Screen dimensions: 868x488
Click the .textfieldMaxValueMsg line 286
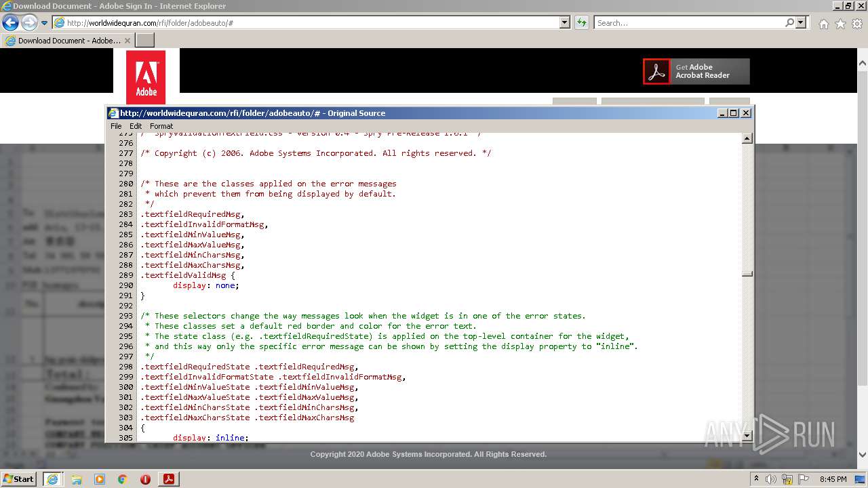coord(193,245)
